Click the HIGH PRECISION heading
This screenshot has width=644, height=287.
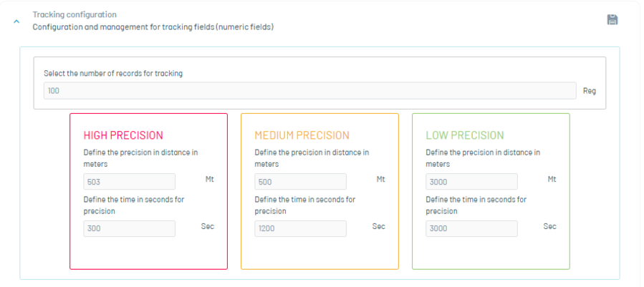tap(123, 135)
